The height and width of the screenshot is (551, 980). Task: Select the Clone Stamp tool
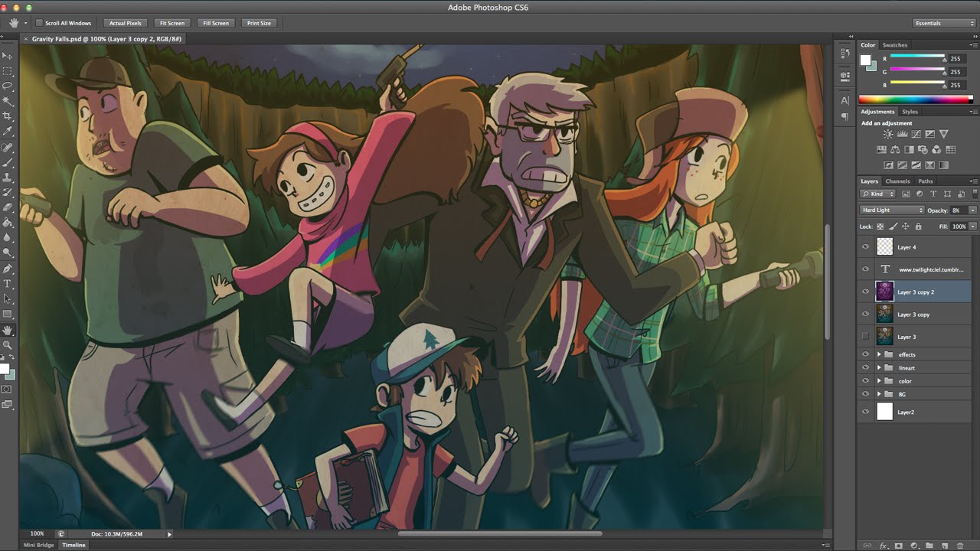[8, 177]
